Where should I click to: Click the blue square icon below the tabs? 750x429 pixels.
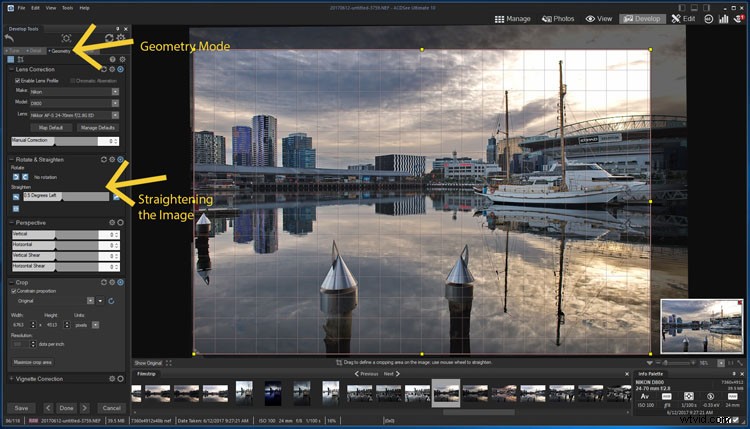(11, 59)
